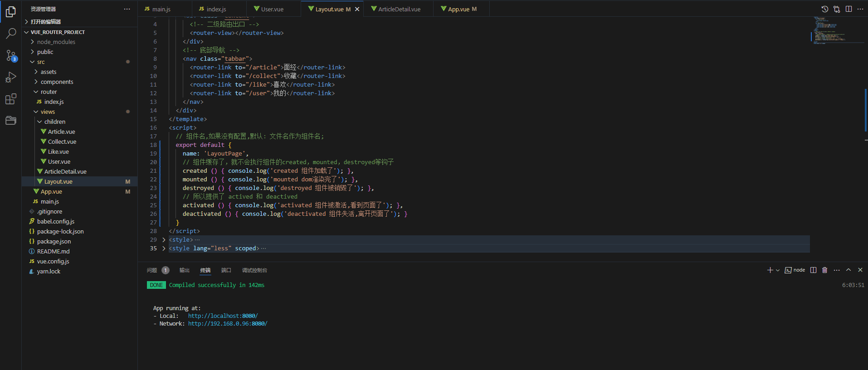The image size is (868, 370).
Task: Expand the assets folder
Action: click(80, 72)
